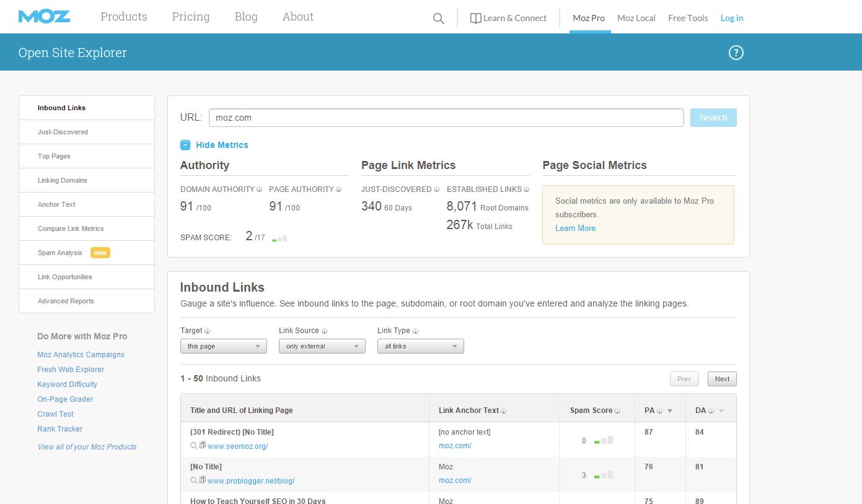
Task: Open the www.problogger.net/blog/ link
Action: click(251, 480)
